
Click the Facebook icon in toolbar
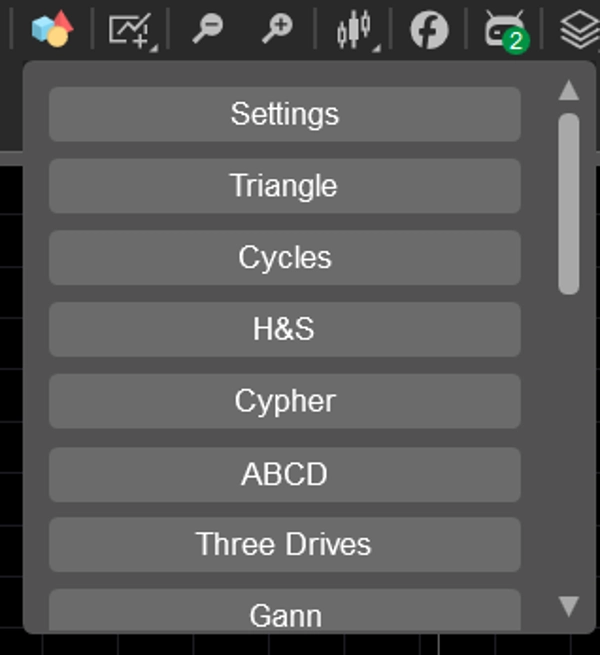[429, 30]
